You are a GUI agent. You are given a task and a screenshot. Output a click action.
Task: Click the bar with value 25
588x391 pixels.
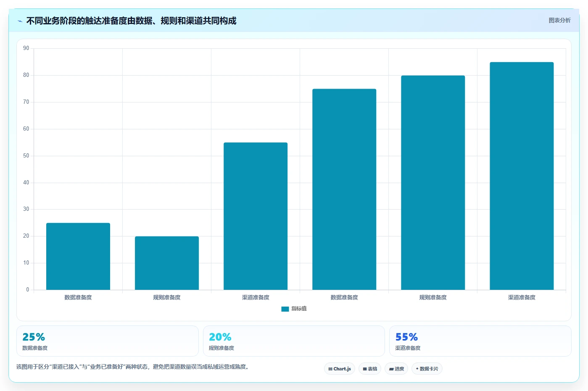[x=78, y=256]
